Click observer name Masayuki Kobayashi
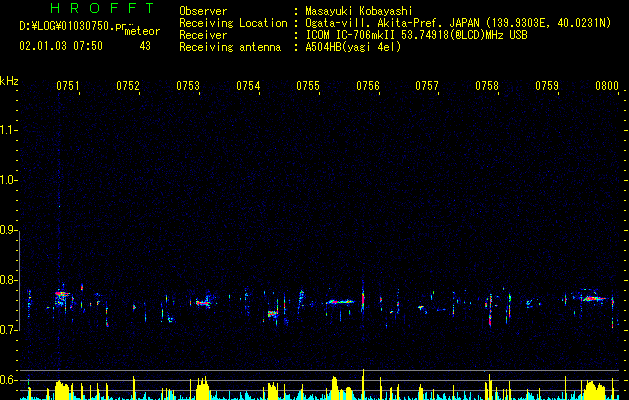The image size is (629, 400). click(359, 11)
